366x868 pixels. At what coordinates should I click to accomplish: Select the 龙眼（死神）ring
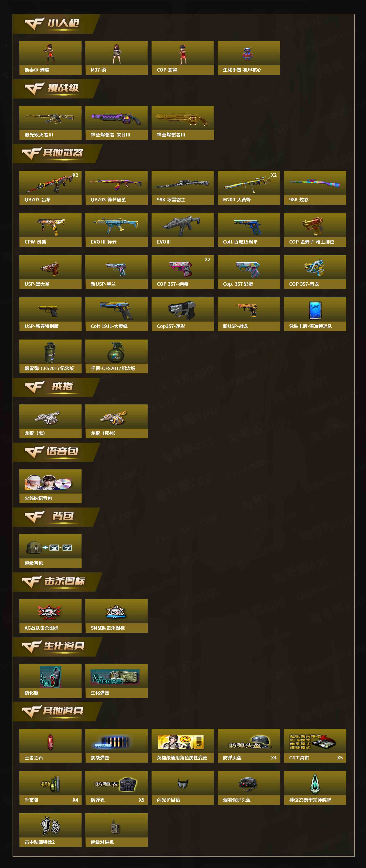click(x=116, y=421)
